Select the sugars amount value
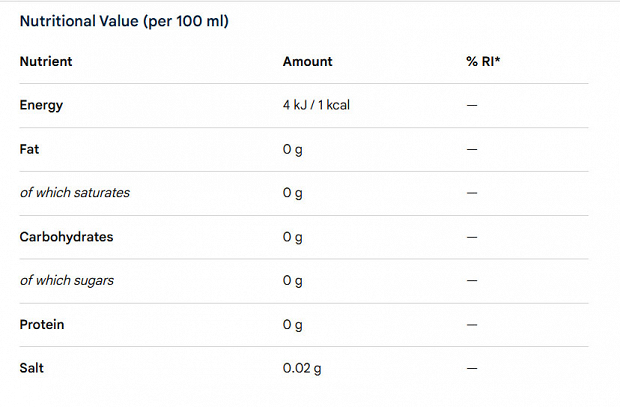This screenshot has width=620, height=407. pos(293,281)
